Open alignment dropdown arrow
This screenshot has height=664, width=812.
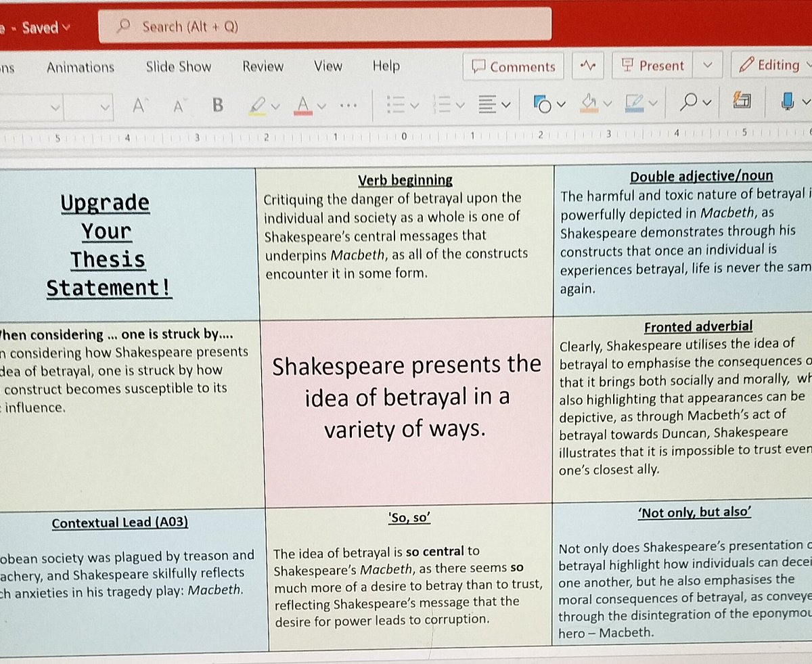(506, 106)
